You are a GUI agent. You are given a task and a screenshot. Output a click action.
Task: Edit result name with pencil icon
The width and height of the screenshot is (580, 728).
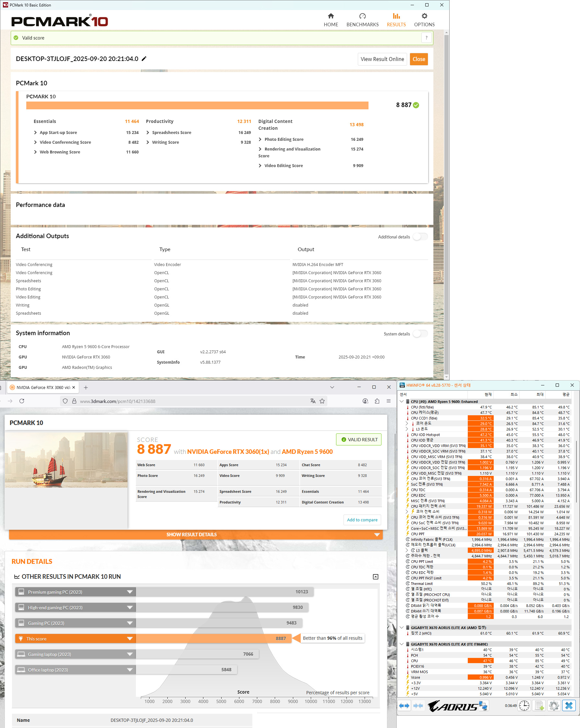pos(144,59)
